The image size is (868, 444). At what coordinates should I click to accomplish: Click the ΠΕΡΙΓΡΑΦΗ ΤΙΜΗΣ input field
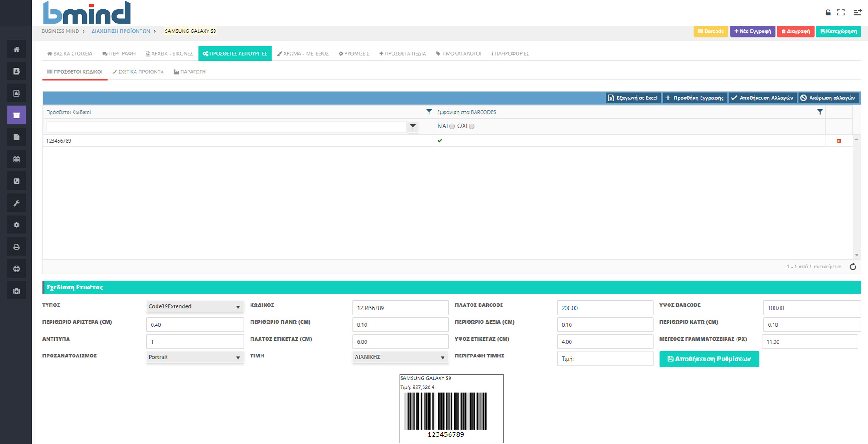coord(605,359)
